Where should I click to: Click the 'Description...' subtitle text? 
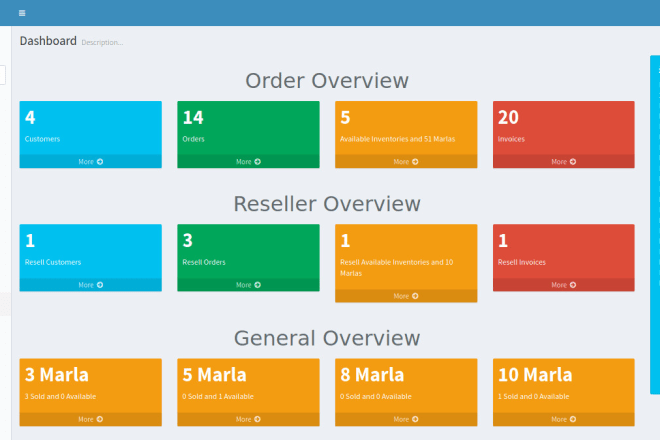click(102, 43)
